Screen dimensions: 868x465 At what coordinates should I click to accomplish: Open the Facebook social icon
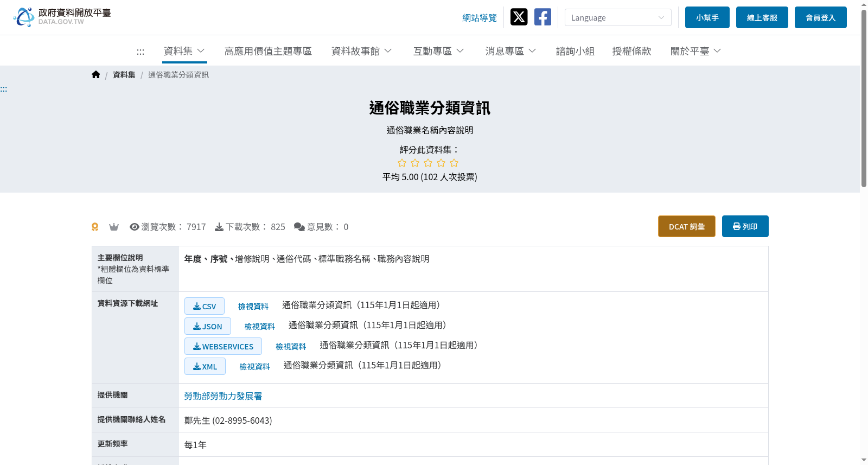point(542,17)
